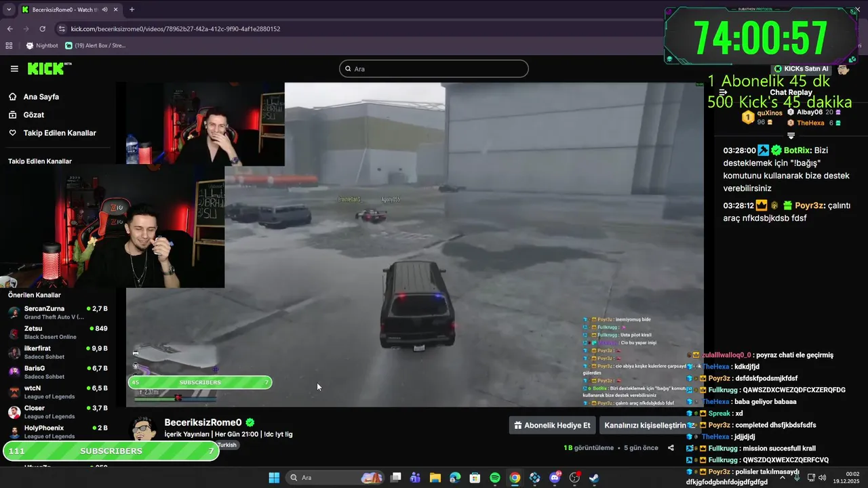This screenshot has width=868, height=488.
Task: Open the user profile avatar at top right
Action: (x=843, y=68)
